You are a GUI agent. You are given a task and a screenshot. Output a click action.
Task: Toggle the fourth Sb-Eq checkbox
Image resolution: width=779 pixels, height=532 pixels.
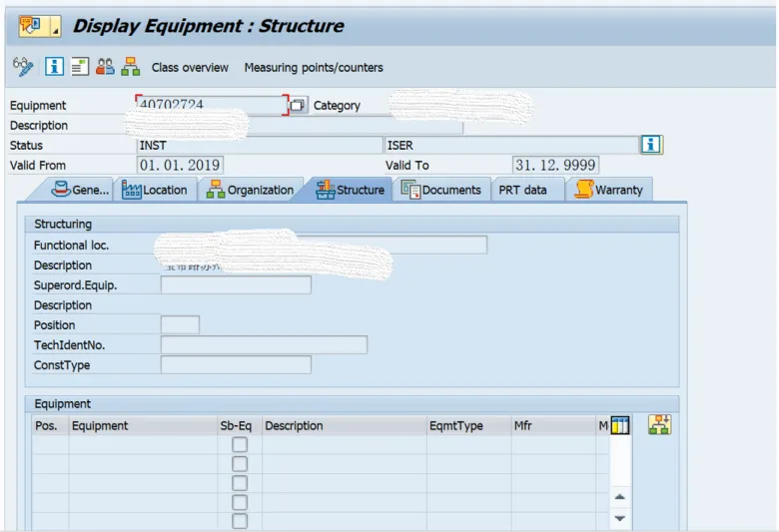point(240,502)
